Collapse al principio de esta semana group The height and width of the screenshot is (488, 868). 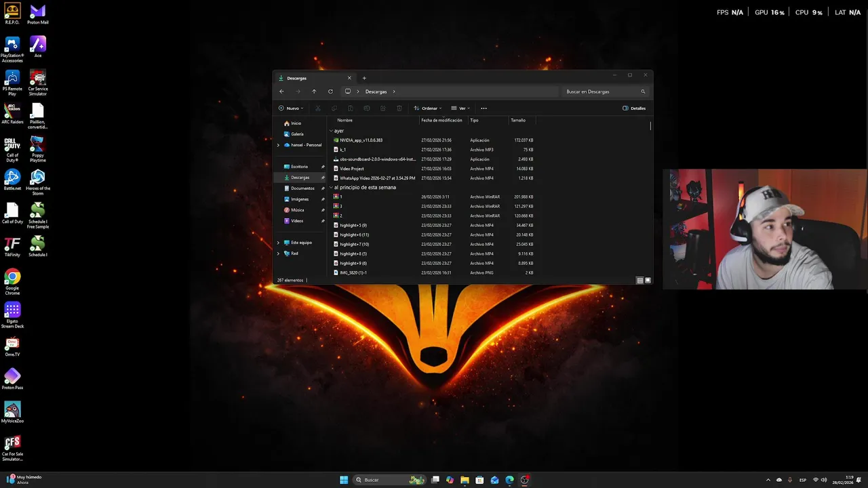click(x=331, y=188)
